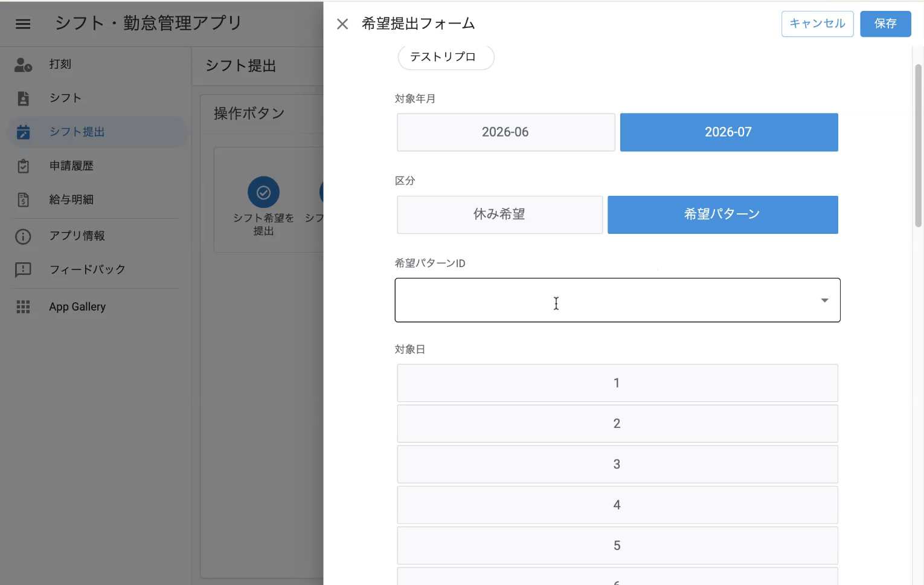Image resolution: width=924 pixels, height=585 pixels.
Task: Click the 対象日 label
Action: pos(410,349)
